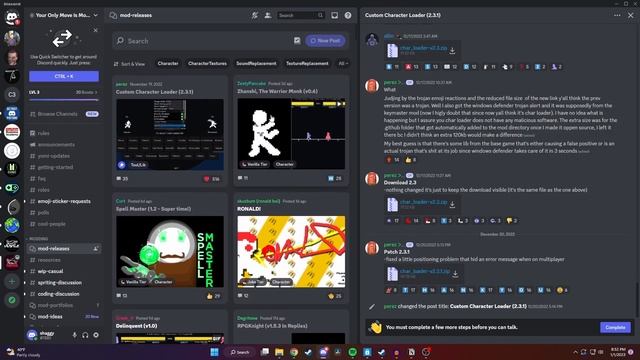The image size is (640, 360).
Task: Open the RONALD! post image
Action: (x=291, y=252)
